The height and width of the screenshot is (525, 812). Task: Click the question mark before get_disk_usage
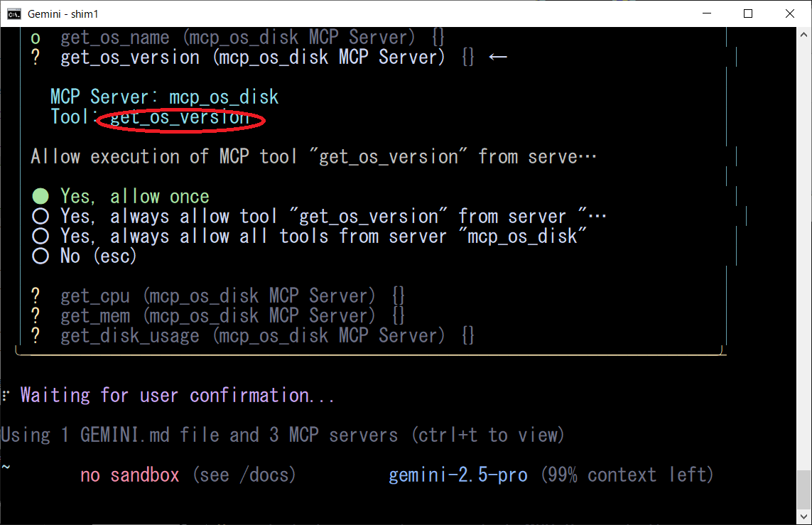(x=36, y=335)
